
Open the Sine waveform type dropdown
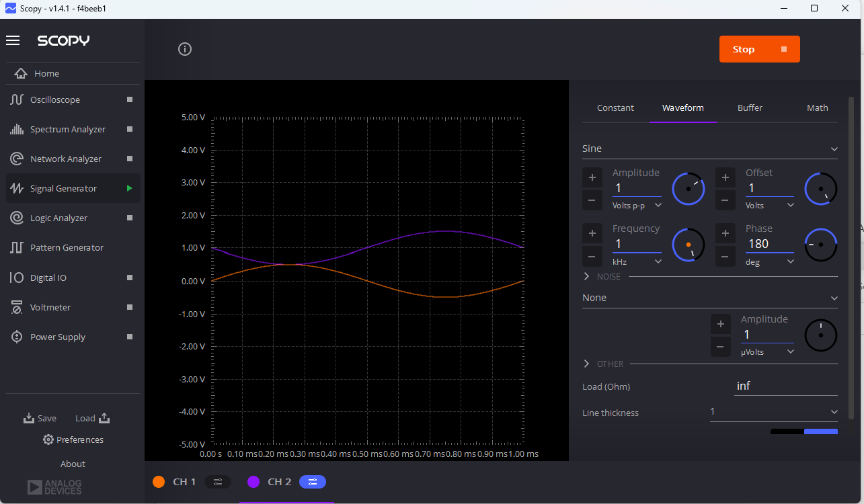coord(709,148)
